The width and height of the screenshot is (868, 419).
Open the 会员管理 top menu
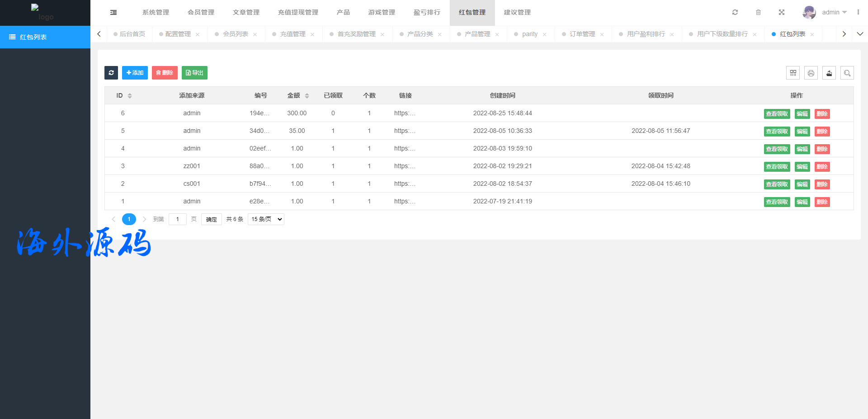click(x=201, y=13)
